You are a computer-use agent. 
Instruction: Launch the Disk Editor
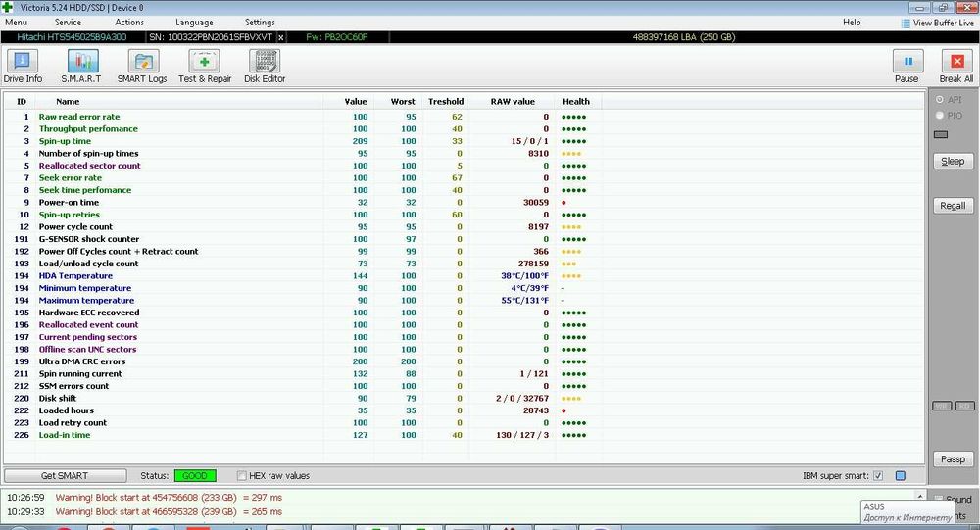(x=265, y=67)
